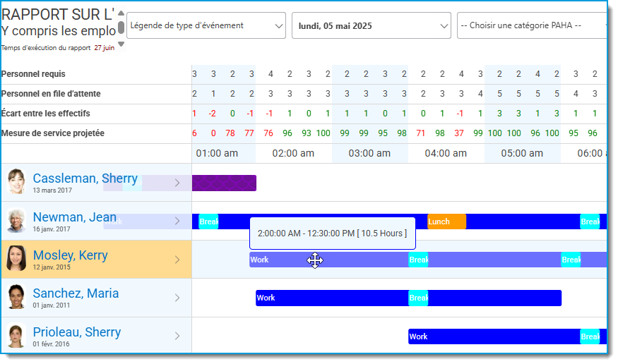Click Kerry Mosley's profile picture
This screenshot has width=618, height=364.
(x=16, y=258)
